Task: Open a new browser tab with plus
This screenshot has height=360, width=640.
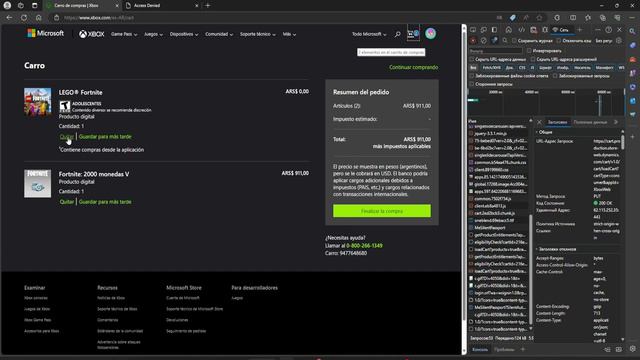Action: coord(207,6)
